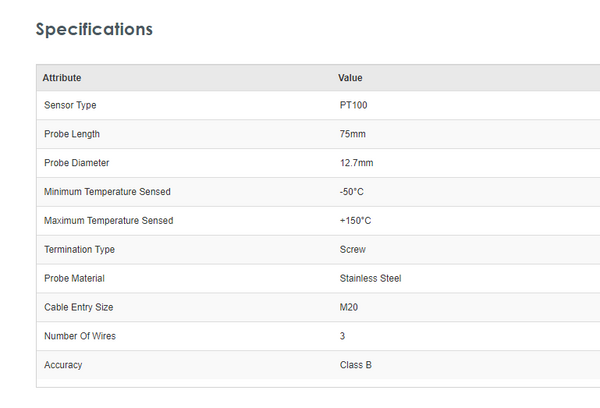Click the 75mm value
600x408 pixels.
[x=352, y=134]
